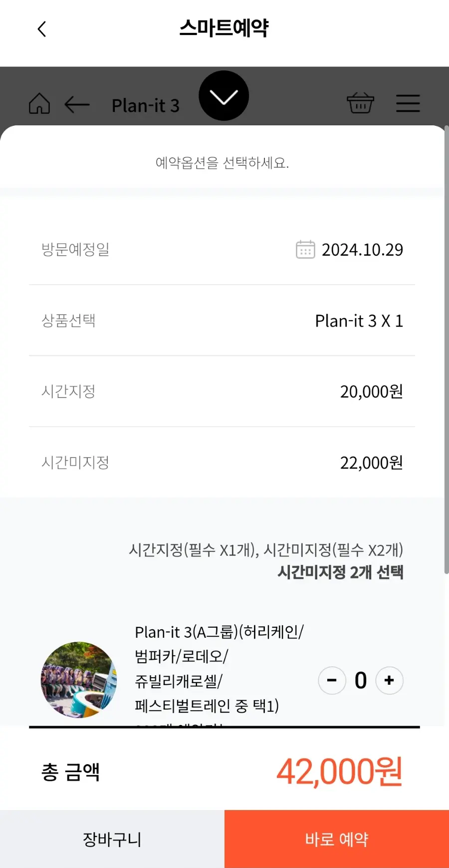Tap the ride attraction thumbnail image
Image resolution: width=449 pixels, height=868 pixels.
[x=79, y=680]
